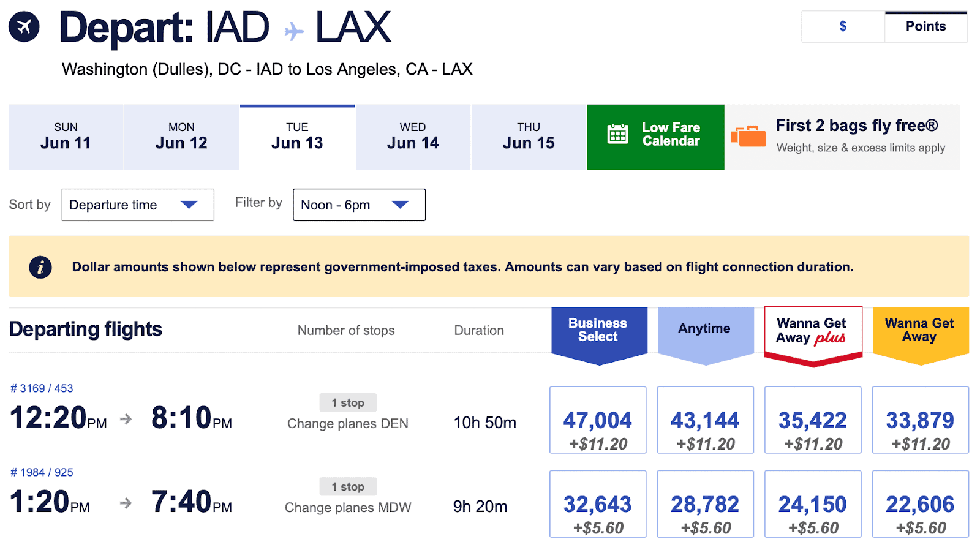
Task: Select the Sun Jun 11 date tab
Action: [x=66, y=137]
